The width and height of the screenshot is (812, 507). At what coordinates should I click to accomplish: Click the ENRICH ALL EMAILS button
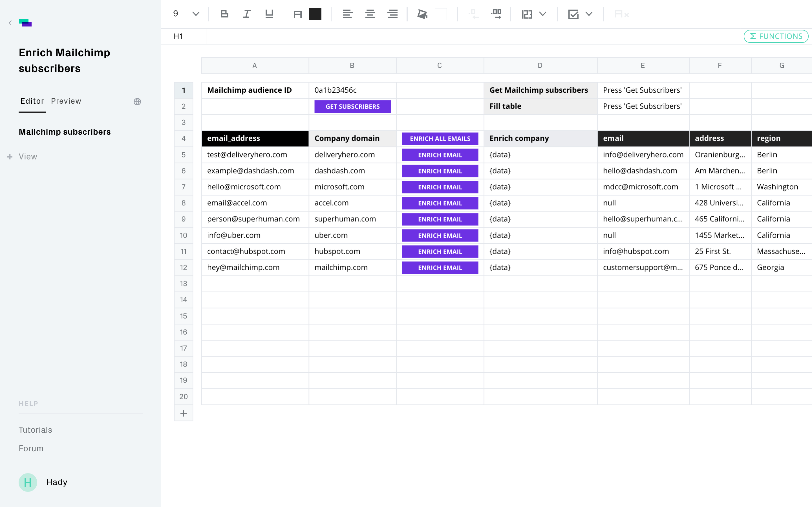440,139
